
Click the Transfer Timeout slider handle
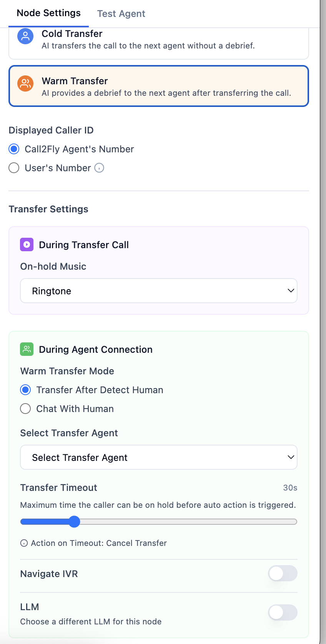click(x=74, y=522)
